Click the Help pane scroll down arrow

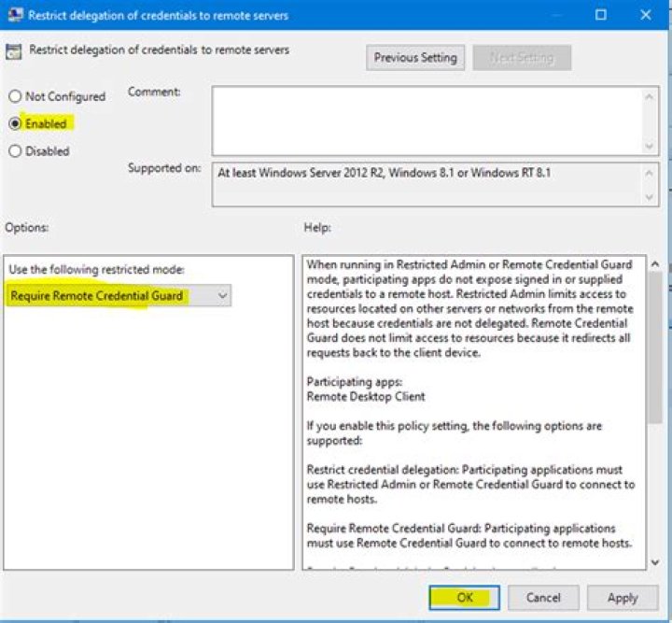click(655, 562)
